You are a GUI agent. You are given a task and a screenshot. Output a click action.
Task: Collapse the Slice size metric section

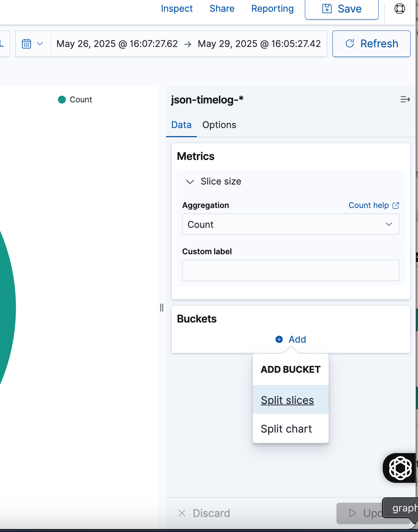190,182
